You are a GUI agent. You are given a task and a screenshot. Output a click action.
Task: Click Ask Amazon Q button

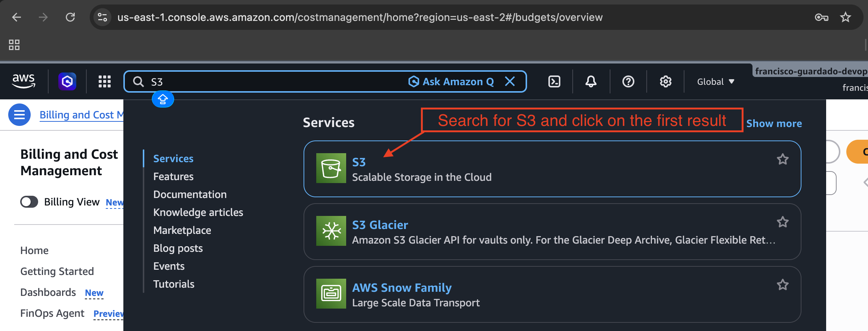point(451,81)
